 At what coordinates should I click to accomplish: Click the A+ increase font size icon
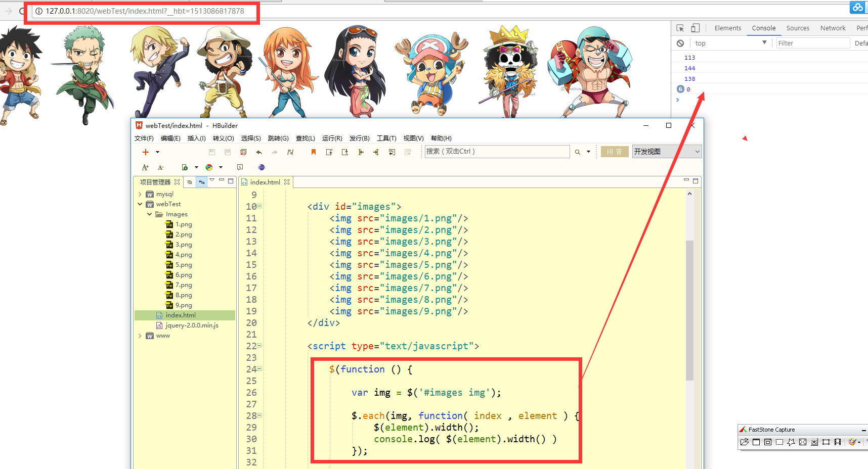click(145, 167)
